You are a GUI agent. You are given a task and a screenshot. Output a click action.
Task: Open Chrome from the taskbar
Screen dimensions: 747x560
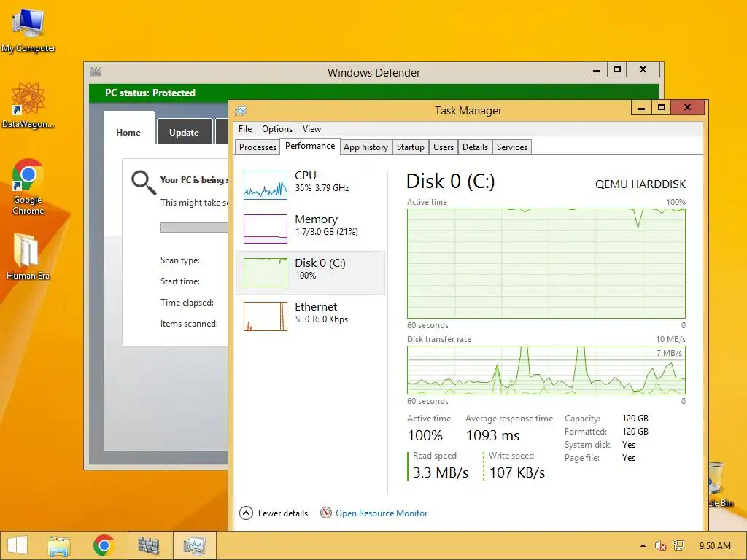[104, 545]
